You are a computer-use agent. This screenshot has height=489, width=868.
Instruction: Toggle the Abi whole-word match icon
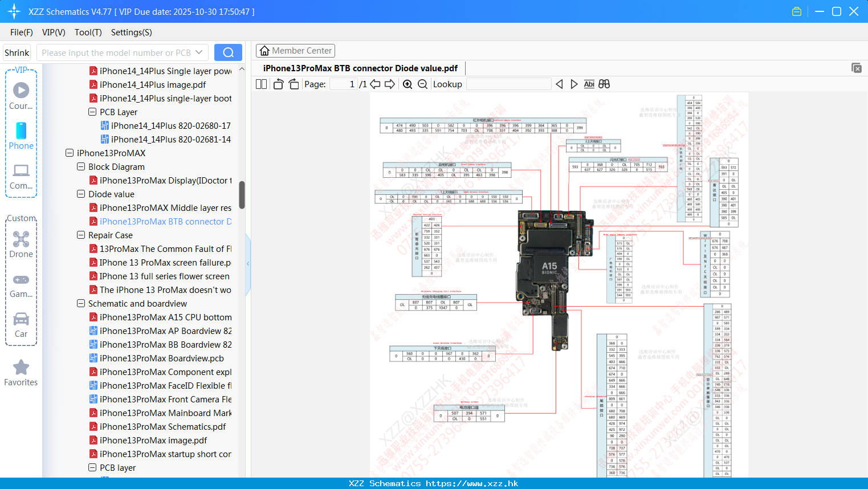[589, 84]
